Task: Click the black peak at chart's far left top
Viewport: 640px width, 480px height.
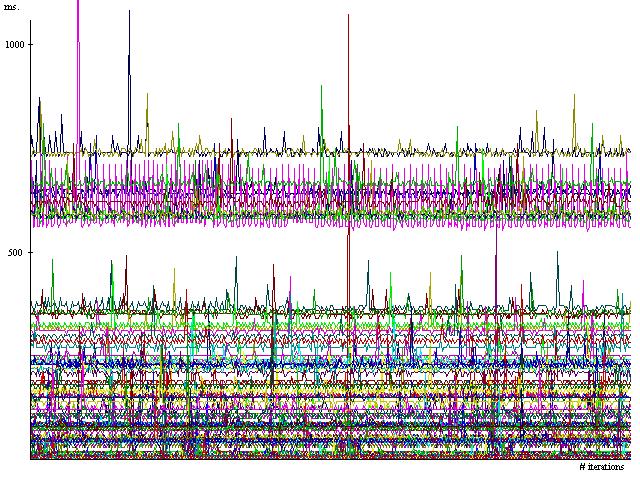Action: tap(39, 99)
